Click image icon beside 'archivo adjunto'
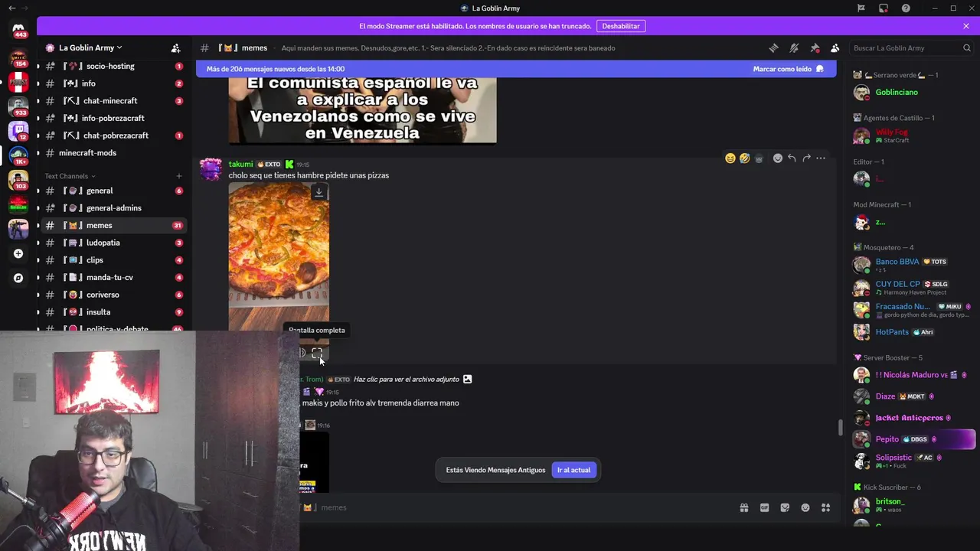The image size is (980, 551). click(467, 379)
